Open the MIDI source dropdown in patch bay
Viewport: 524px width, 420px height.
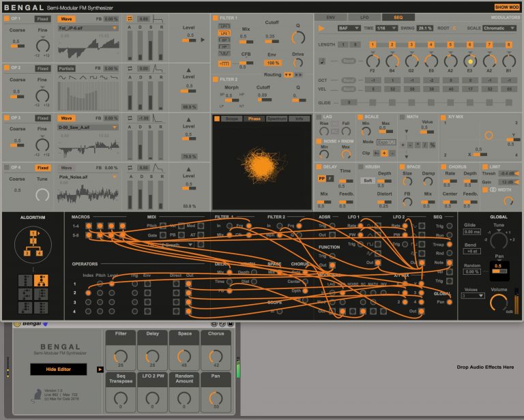[177, 245]
